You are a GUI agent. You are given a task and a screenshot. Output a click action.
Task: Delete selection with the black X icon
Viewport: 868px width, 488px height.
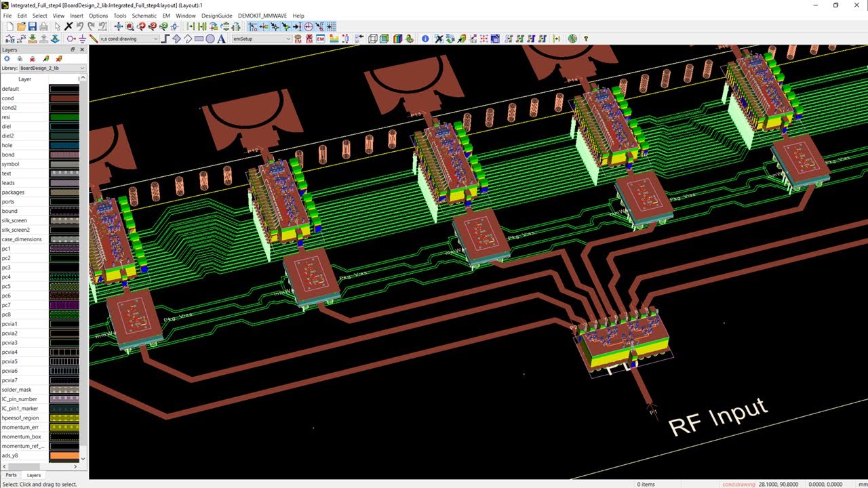[68, 26]
